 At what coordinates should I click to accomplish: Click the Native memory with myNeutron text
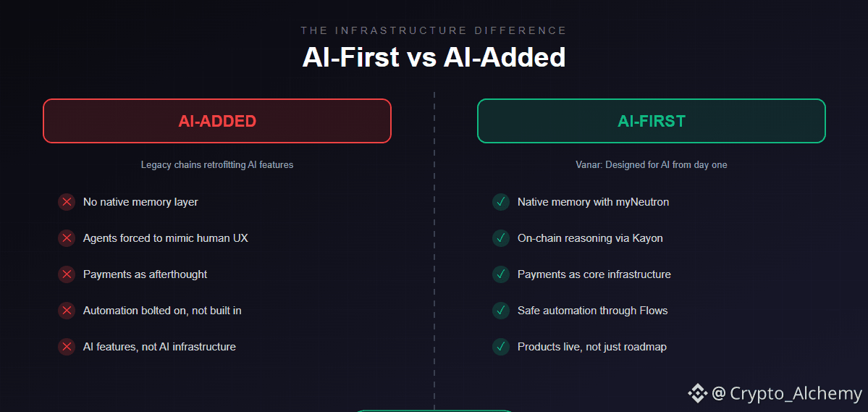(x=594, y=202)
